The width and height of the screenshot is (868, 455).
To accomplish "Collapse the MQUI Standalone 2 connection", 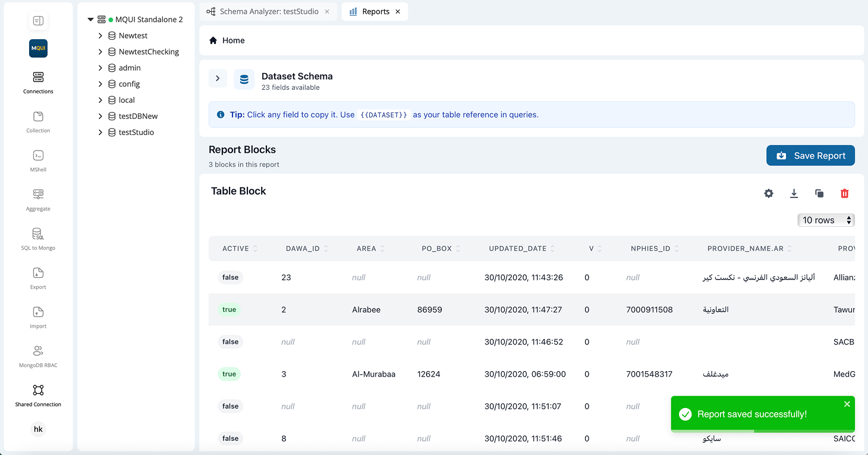I will coord(90,20).
